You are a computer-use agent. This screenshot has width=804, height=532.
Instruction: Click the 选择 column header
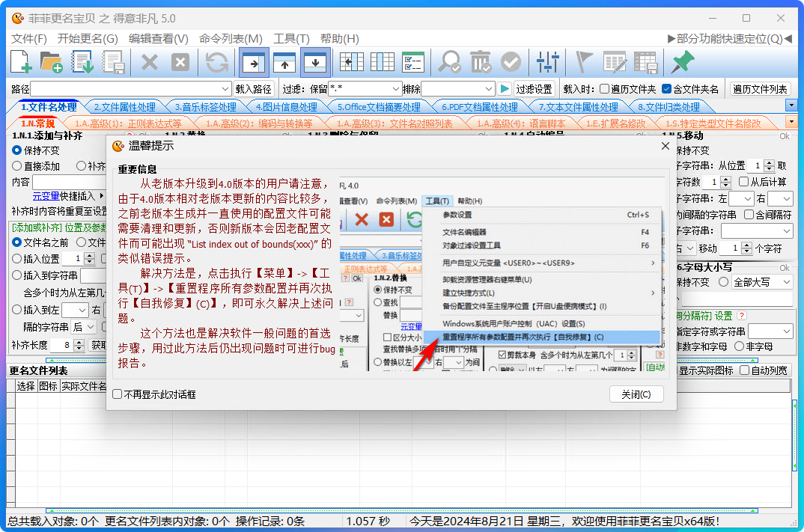(25, 386)
